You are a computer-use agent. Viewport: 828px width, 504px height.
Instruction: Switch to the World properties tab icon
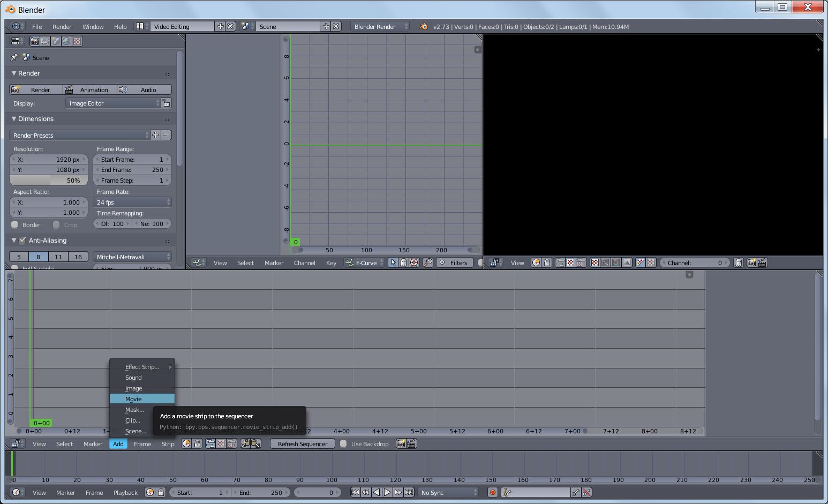click(66, 41)
